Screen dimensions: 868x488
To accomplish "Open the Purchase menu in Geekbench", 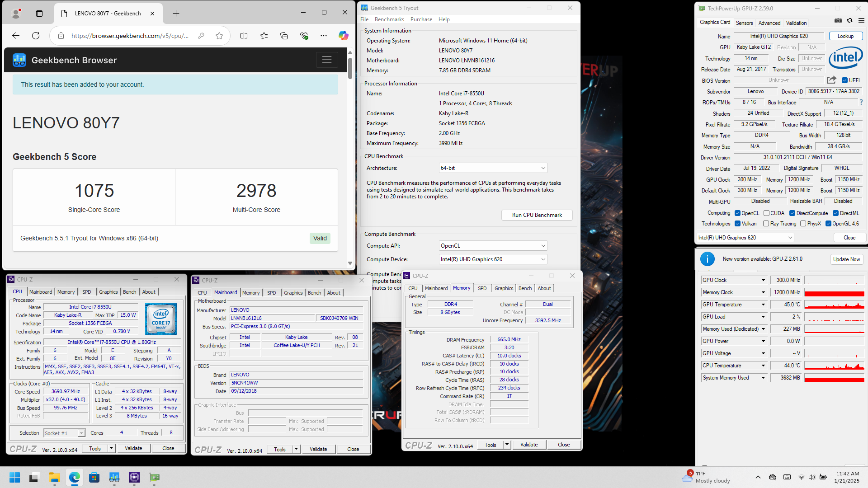I will (421, 19).
